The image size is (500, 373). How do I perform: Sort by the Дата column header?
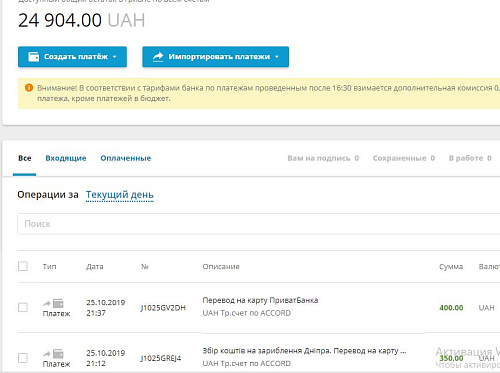click(95, 267)
